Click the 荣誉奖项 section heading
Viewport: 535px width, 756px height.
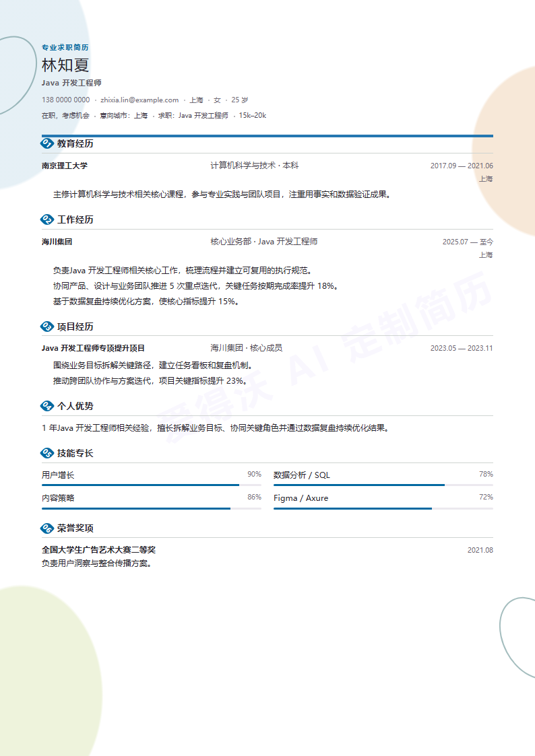[x=75, y=528]
